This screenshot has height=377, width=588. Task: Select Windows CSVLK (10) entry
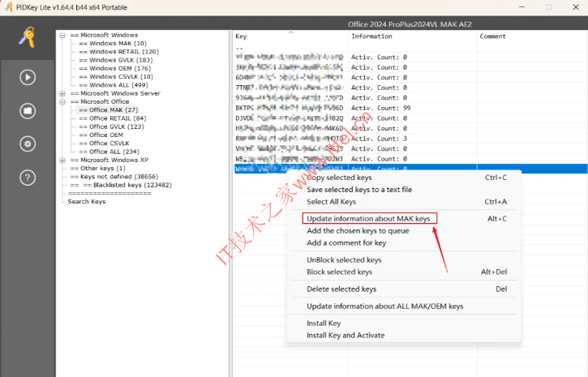tap(116, 76)
